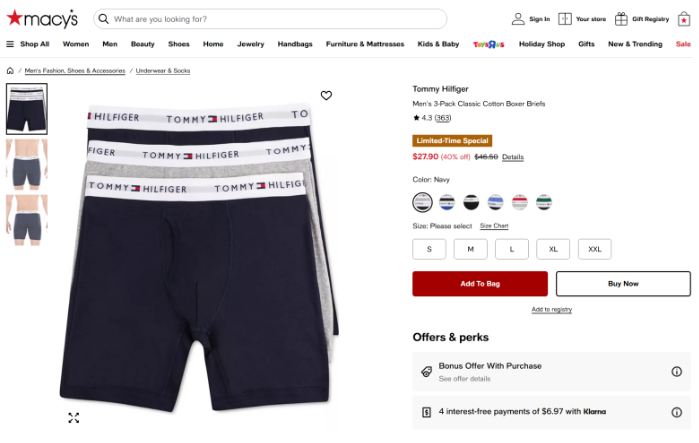The image size is (699, 443).
Task: Add product to favorites with heart icon
Action: point(326,95)
